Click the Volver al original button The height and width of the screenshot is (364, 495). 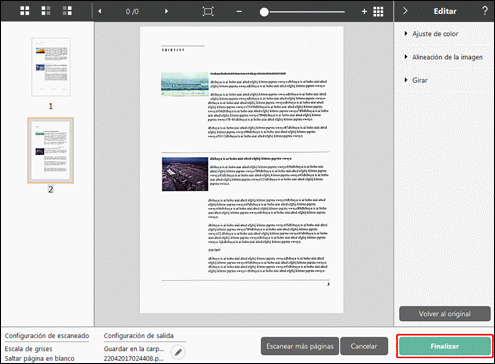coord(445,314)
